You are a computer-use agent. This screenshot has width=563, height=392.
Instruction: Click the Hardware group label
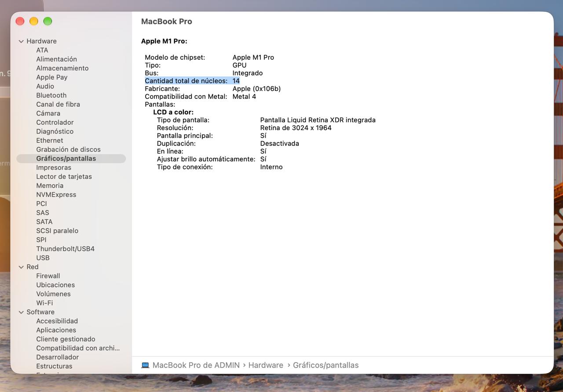pyautogui.click(x=41, y=41)
